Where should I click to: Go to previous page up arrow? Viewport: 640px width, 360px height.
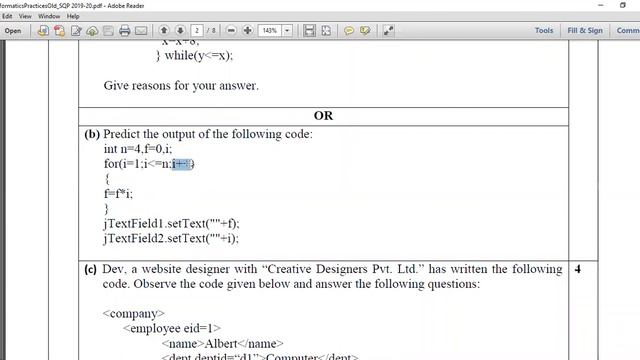[164, 31]
